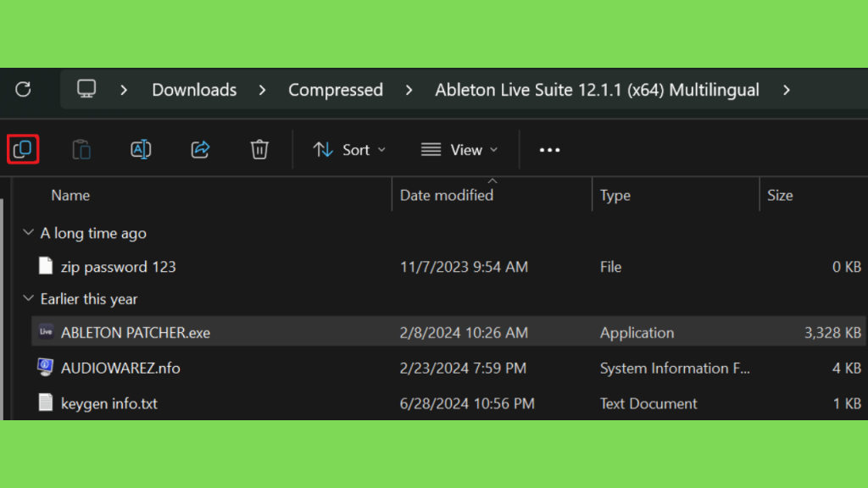868x488 pixels.
Task: Go to Downloads in breadcrumb
Action: (194, 90)
